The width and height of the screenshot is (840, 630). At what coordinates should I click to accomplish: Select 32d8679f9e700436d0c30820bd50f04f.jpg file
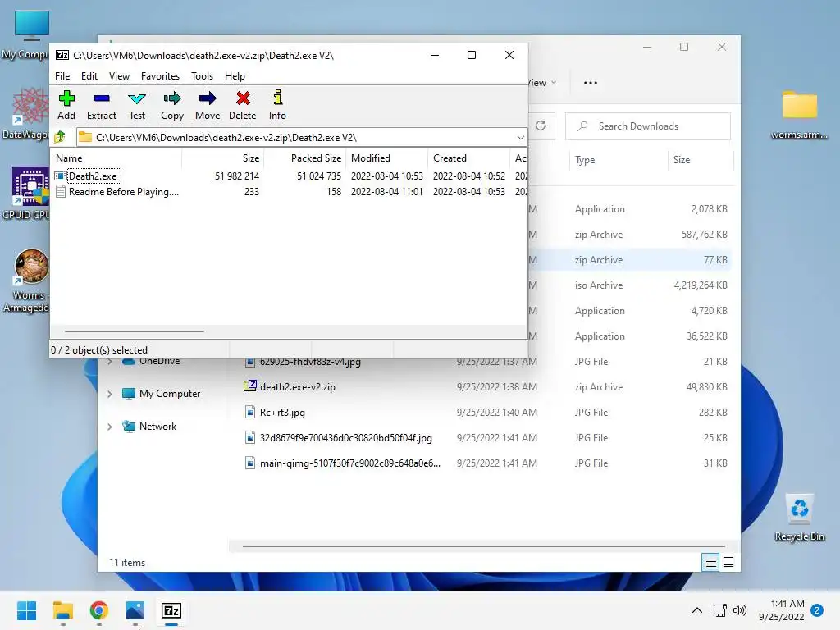tap(345, 438)
